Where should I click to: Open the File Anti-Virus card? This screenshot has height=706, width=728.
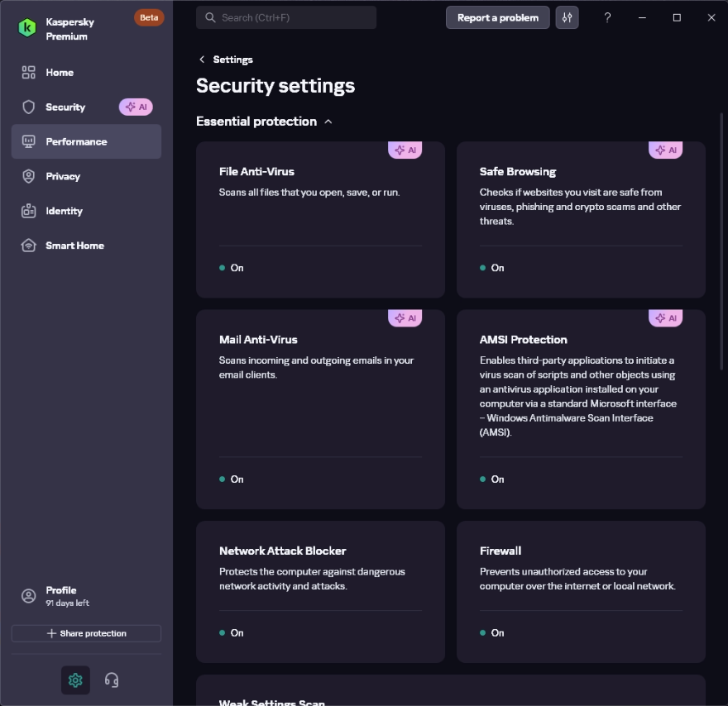point(320,219)
